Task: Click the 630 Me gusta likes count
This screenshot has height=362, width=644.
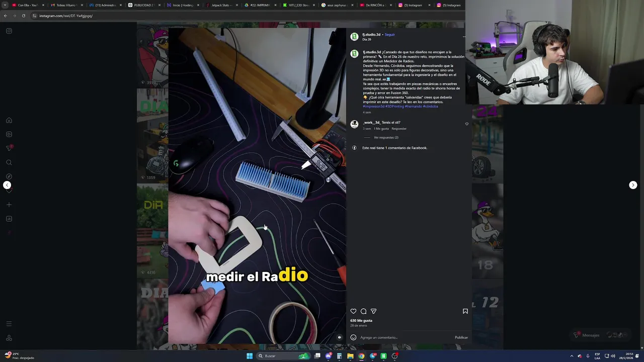Action: coord(361,321)
